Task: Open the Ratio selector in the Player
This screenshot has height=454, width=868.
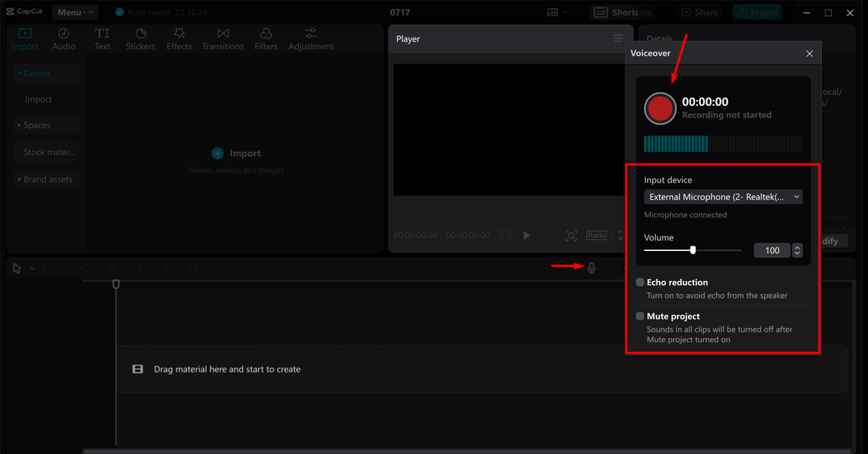Action: point(597,235)
